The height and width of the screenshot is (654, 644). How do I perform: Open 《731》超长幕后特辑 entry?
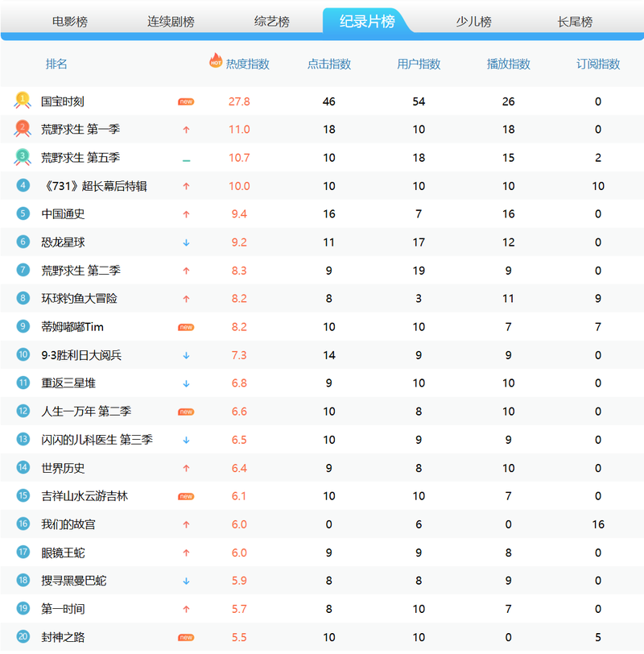94,186
